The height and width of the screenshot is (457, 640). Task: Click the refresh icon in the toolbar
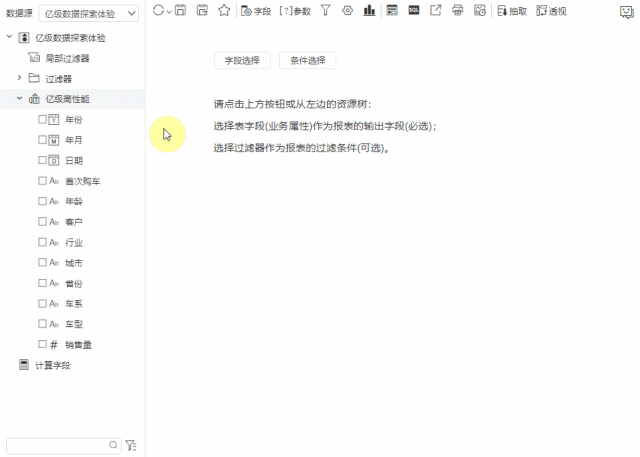(x=158, y=11)
